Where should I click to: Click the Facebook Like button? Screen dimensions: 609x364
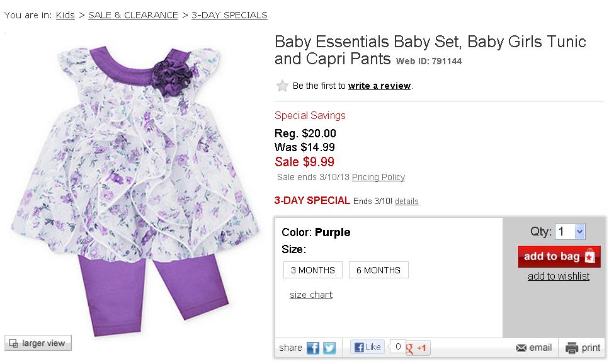coord(367,347)
